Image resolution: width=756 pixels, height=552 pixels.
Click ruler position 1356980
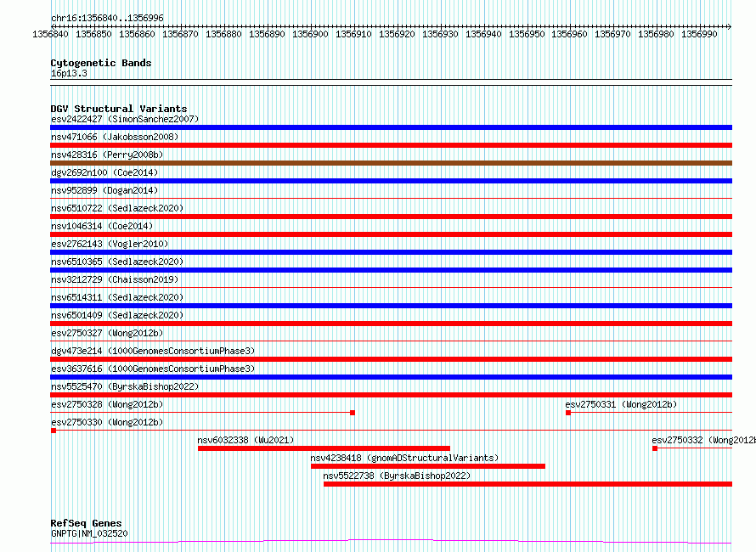pyautogui.click(x=657, y=34)
